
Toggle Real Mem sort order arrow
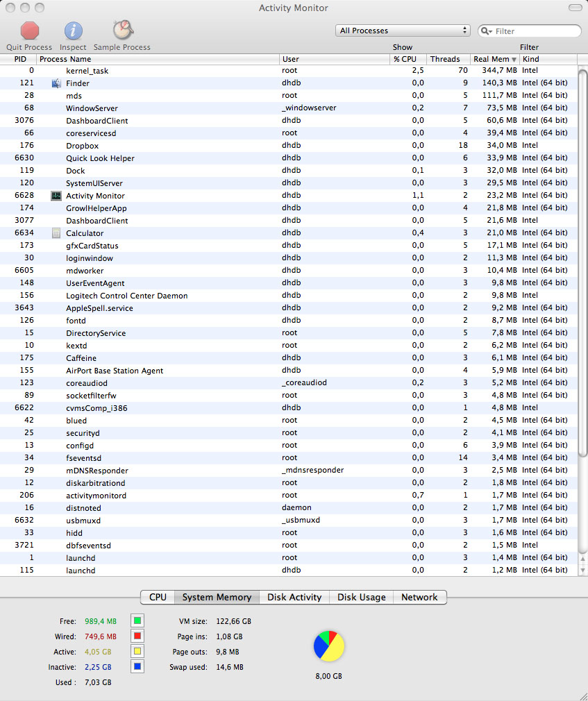pyautogui.click(x=514, y=60)
